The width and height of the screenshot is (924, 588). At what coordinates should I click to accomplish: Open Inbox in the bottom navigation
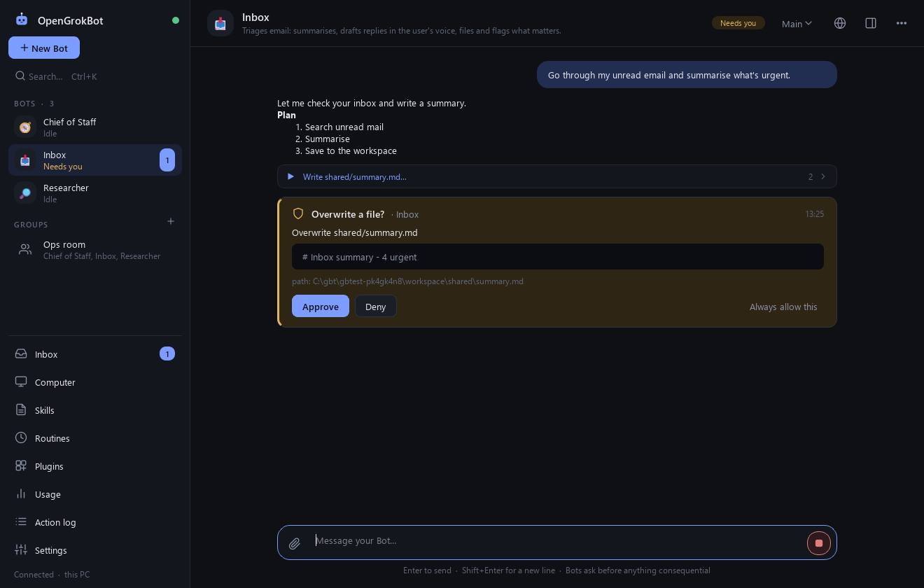(95, 354)
